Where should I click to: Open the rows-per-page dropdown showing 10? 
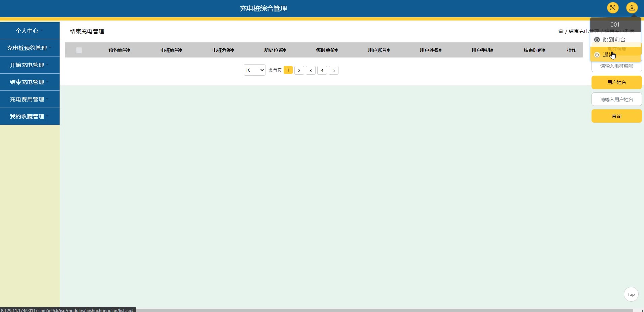[x=255, y=70]
